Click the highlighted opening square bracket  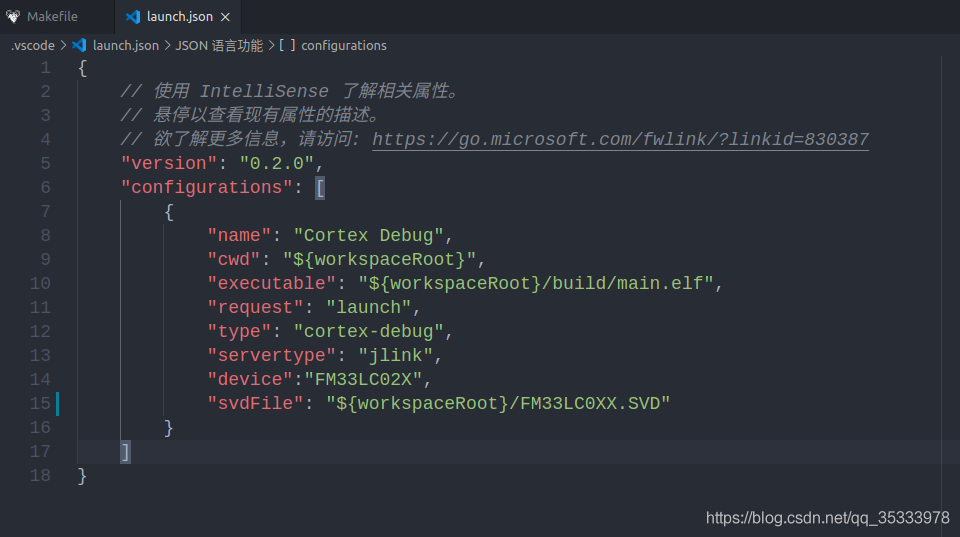(320, 188)
